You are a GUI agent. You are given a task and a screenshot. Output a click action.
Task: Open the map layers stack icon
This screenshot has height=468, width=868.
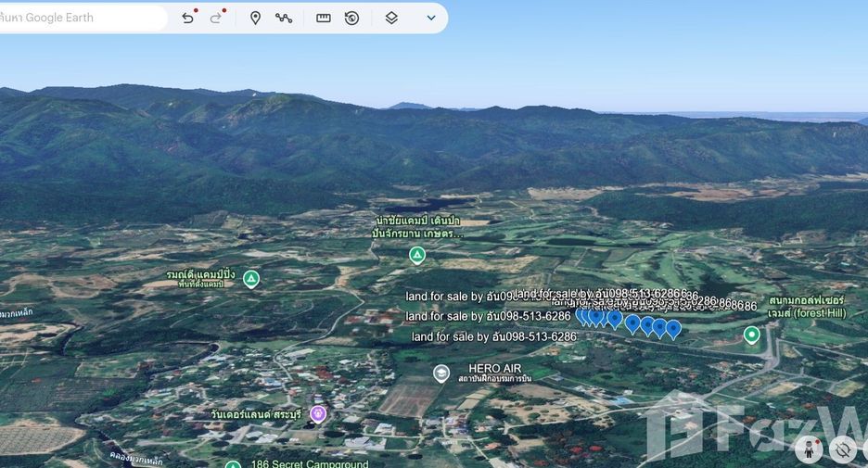pyautogui.click(x=391, y=19)
